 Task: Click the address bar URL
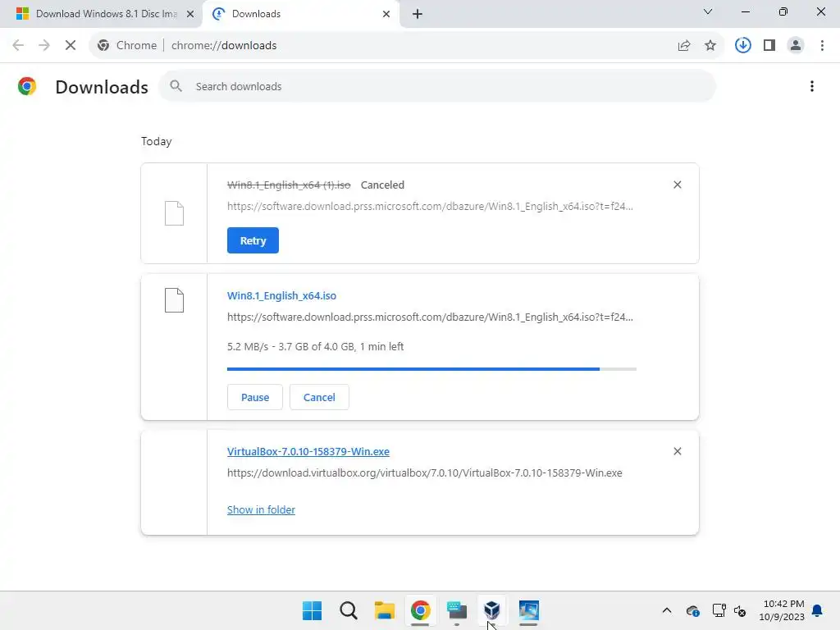(x=224, y=46)
